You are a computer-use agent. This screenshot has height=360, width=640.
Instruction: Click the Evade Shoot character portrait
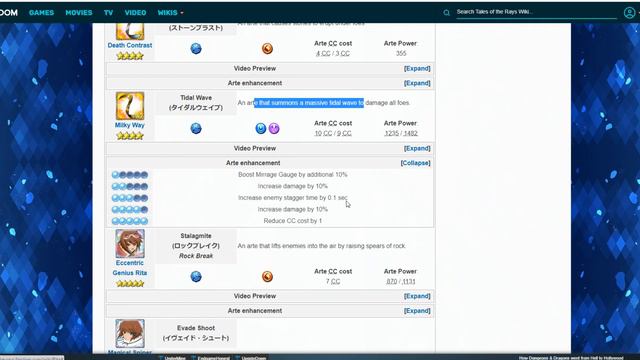pyautogui.click(x=130, y=333)
